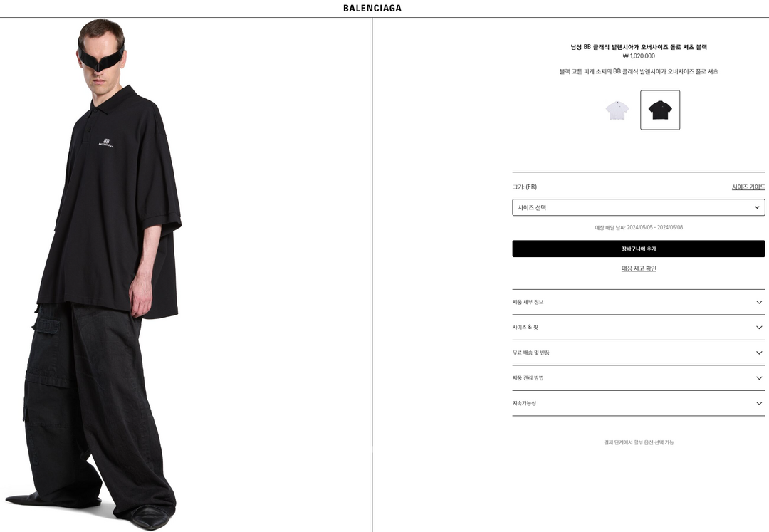Viewport: 769px width, 532px height.
Task: Click the chevron icon beside 지속가능성
Action: (x=759, y=403)
